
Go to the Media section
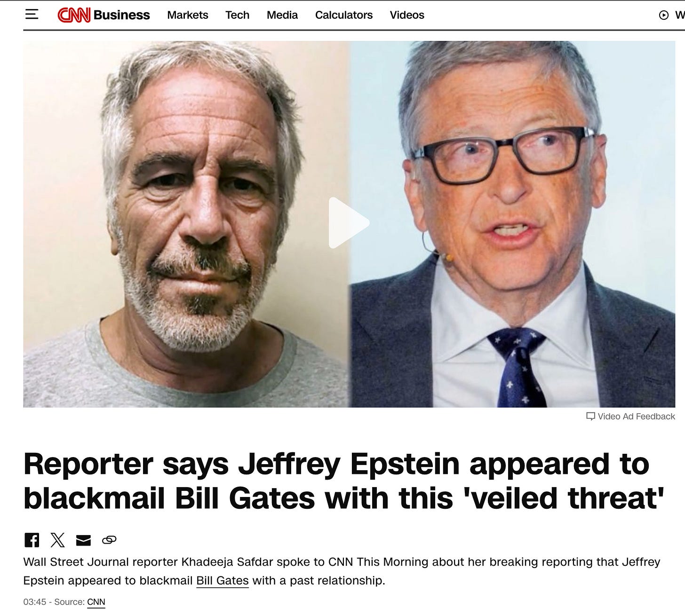pyautogui.click(x=282, y=15)
